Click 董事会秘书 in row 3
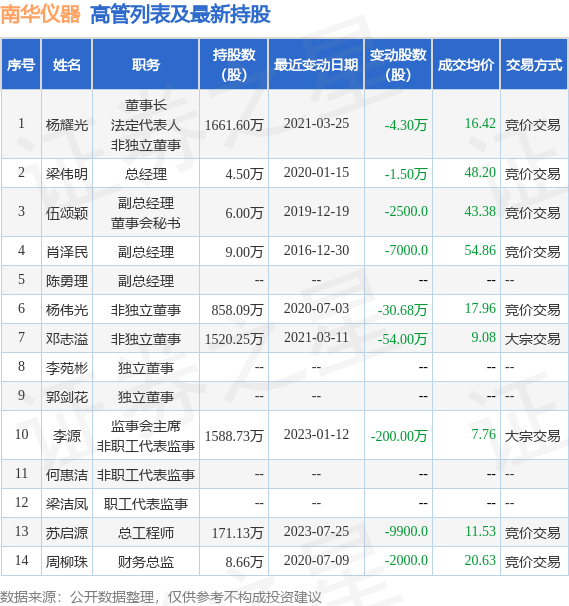 coord(146,223)
